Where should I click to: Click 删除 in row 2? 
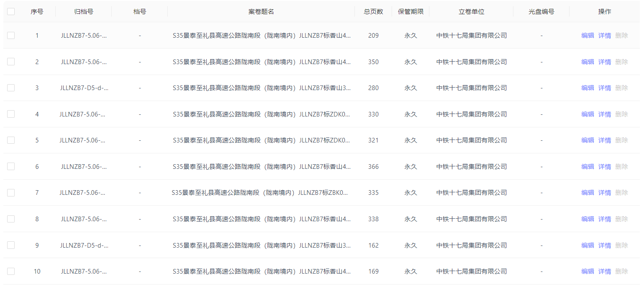click(622, 62)
